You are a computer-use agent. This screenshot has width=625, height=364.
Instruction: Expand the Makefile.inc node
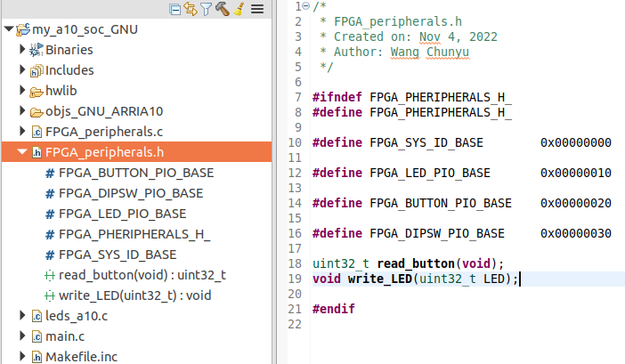pyautogui.click(x=22, y=356)
